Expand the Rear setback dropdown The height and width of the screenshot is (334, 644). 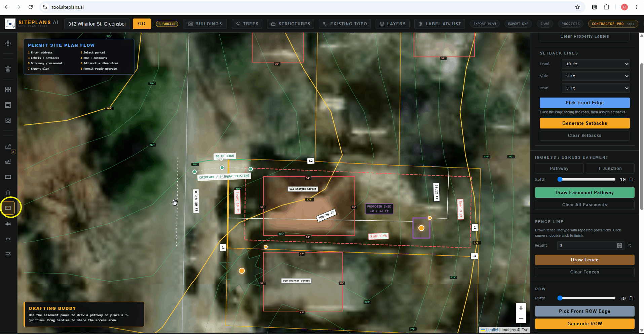point(596,88)
